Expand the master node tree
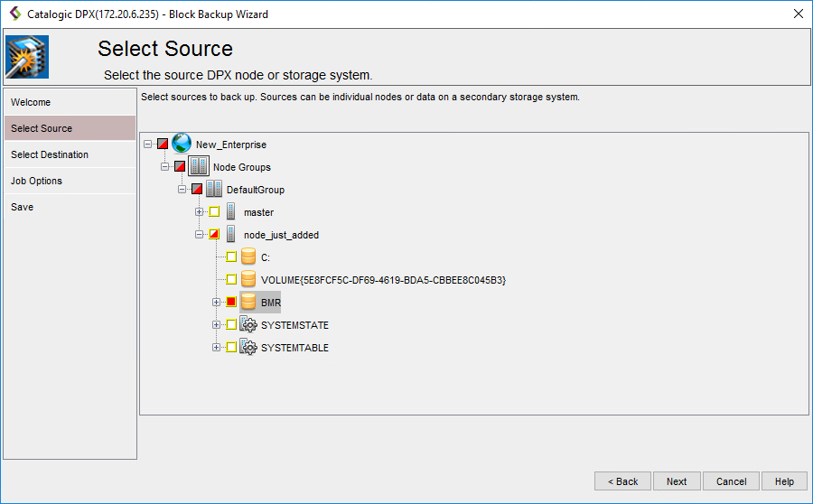 click(x=200, y=212)
